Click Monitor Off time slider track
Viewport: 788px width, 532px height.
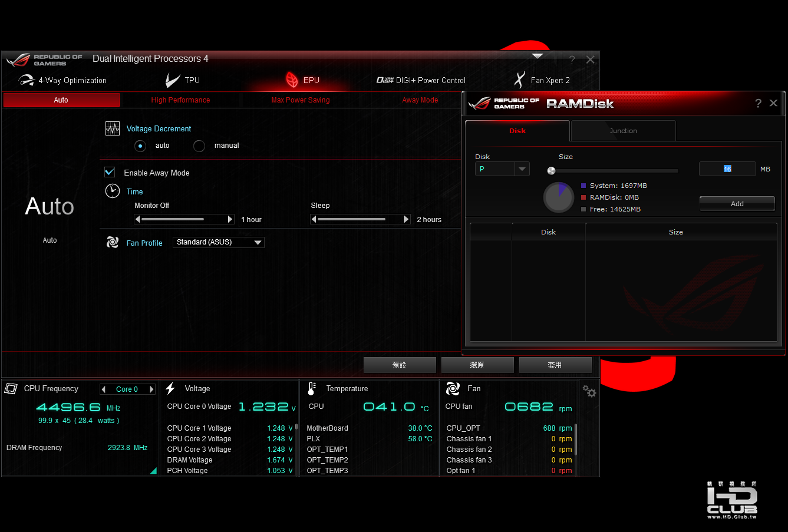184,219
